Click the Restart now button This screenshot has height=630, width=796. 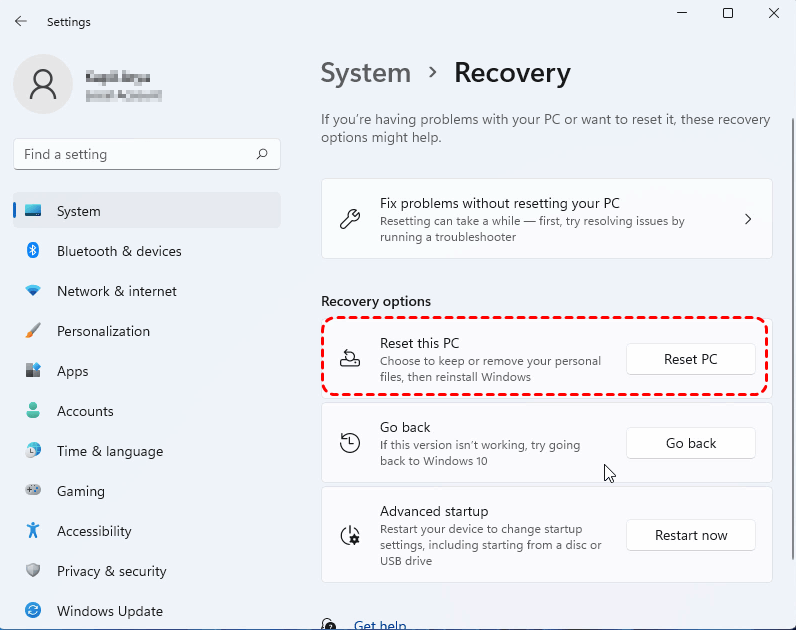[690, 535]
